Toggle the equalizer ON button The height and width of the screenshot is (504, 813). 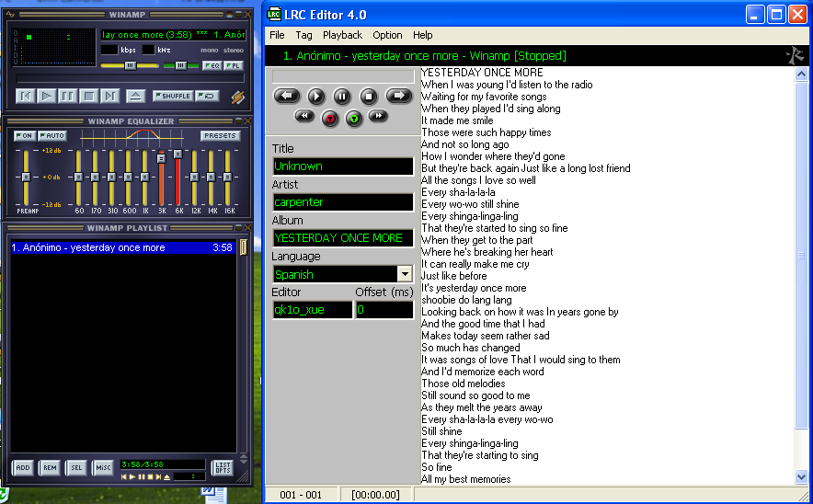tap(25, 136)
